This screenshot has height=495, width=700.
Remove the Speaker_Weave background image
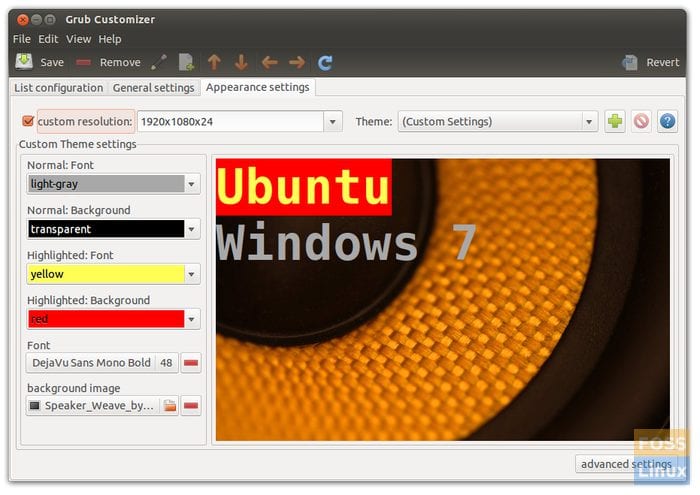pyautogui.click(x=191, y=405)
